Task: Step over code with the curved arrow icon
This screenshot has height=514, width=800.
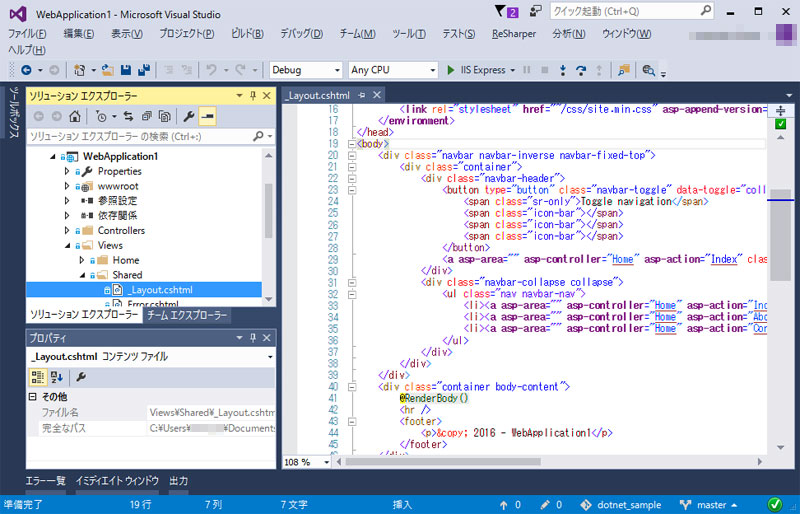Action: tap(581, 70)
